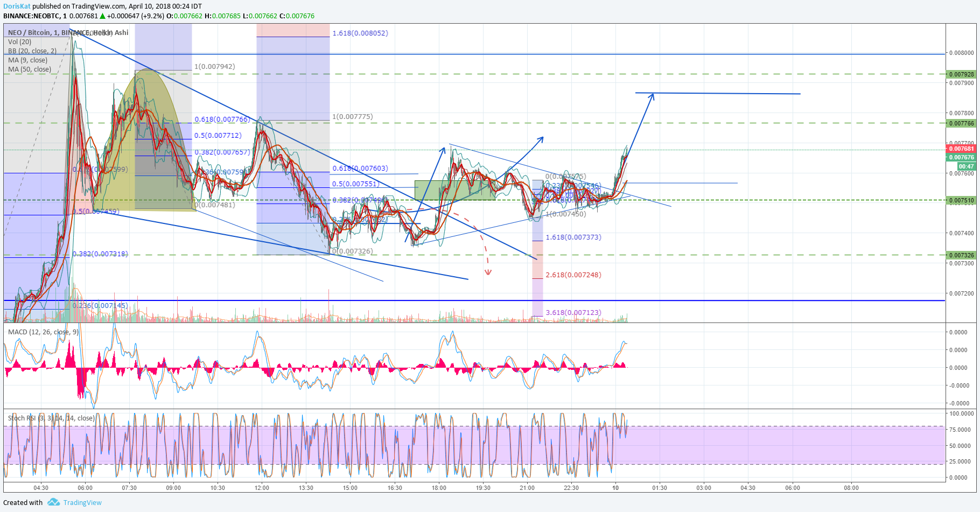Select the 0.382(0.007318) Fibonacci label
Viewport: 980px width, 512px height.
point(100,254)
